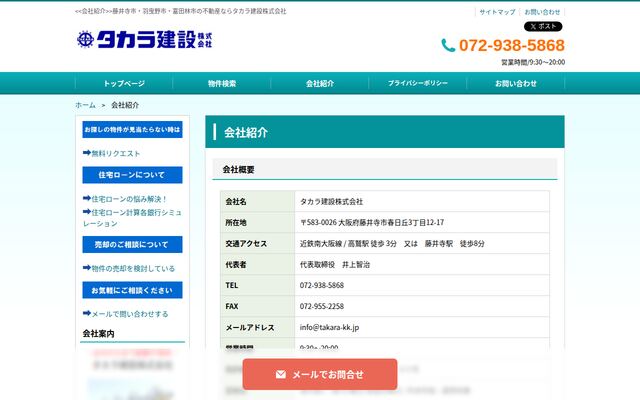
Task: Click the 売却のご相談について sidebar heading
Action: coord(132,244)
